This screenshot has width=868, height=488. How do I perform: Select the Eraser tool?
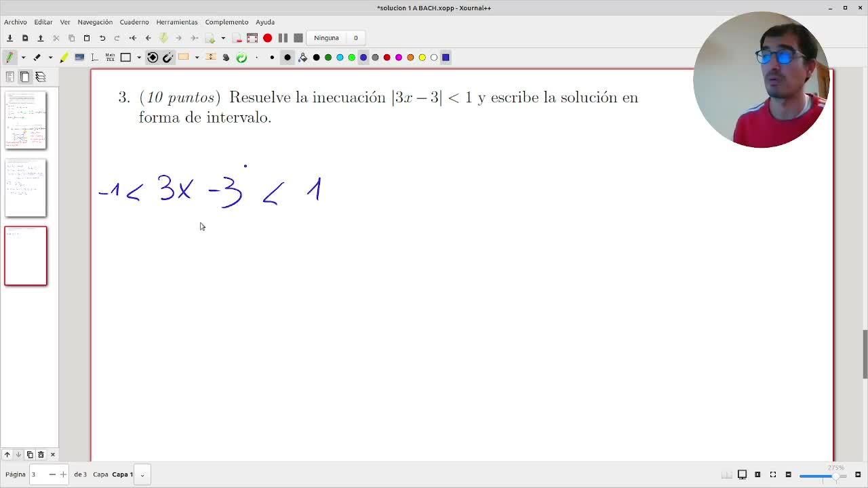pos(37,58)
